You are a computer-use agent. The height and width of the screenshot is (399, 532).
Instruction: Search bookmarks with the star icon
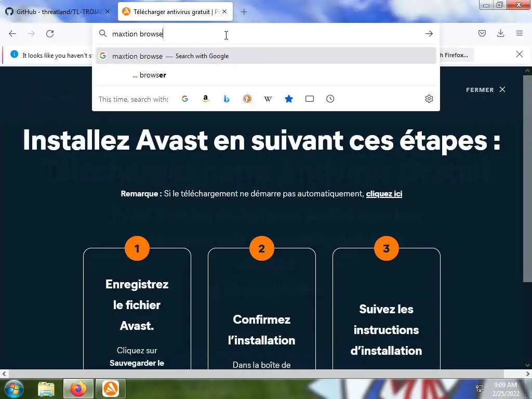pos(289,99)
